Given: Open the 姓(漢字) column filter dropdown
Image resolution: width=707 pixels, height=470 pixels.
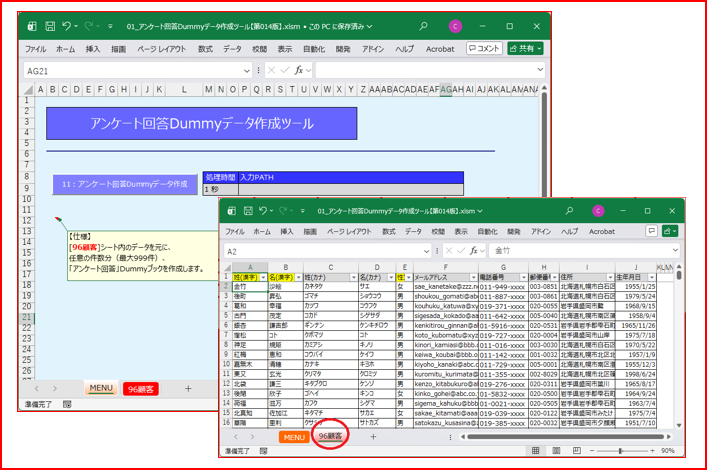Looking at the screenshot, I should [263, 277].
